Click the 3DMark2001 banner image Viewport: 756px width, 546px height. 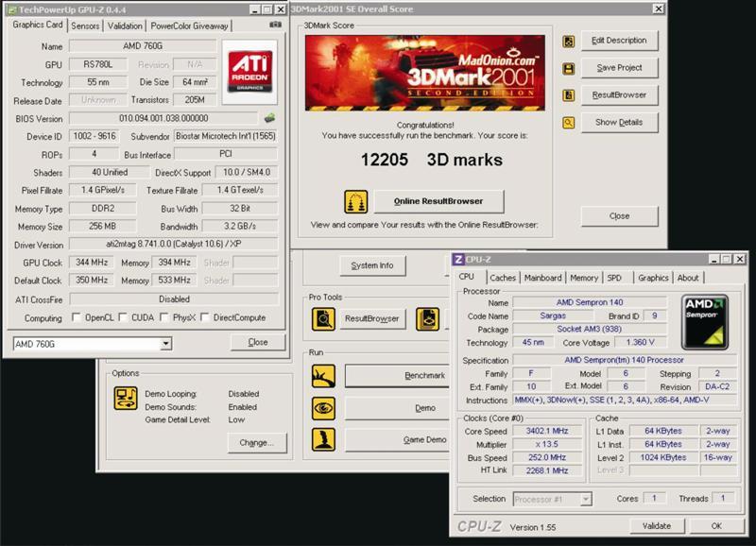(x=424, y=73)
